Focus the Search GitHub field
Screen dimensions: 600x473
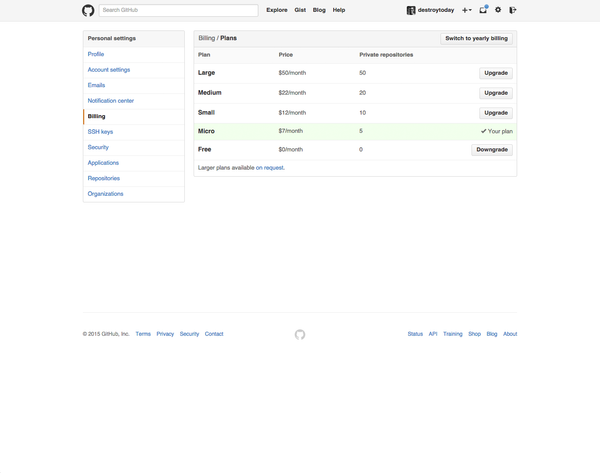pos(178,10)
